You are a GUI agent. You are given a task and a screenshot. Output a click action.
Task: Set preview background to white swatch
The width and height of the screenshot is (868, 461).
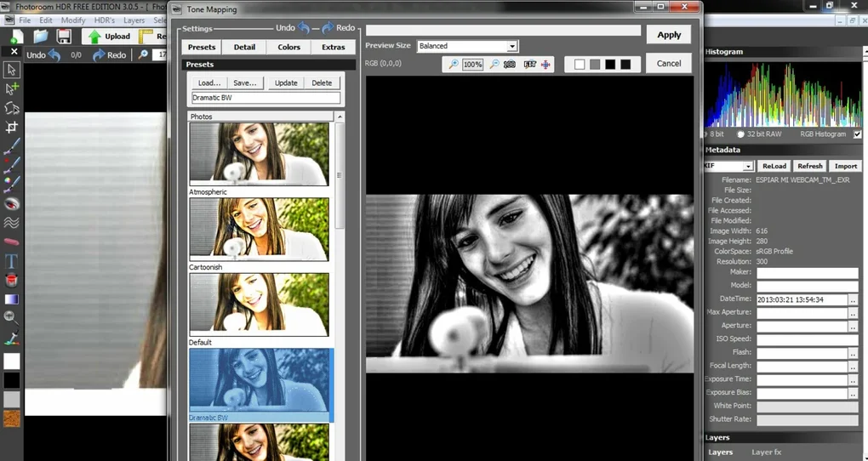pyautogui.click(x=580, y=65)
